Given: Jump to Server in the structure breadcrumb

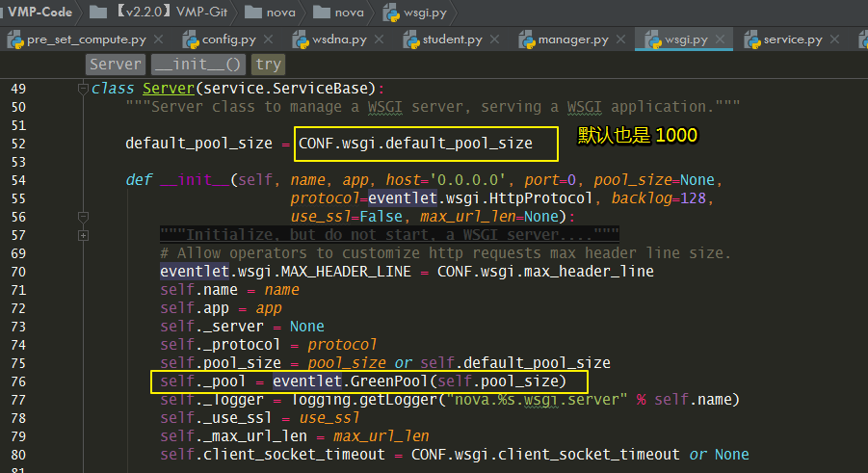Looking at the screenshot, I should point(116,65).
